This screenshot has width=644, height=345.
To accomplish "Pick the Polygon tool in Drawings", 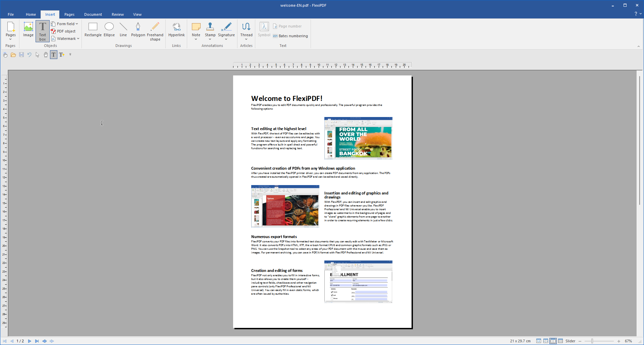I will (138, 30).
